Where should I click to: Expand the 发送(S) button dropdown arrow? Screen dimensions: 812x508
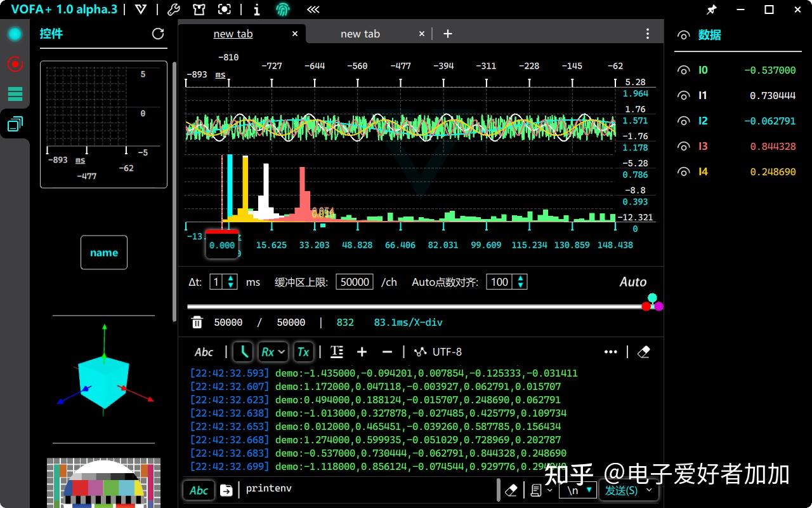[648, 490]
